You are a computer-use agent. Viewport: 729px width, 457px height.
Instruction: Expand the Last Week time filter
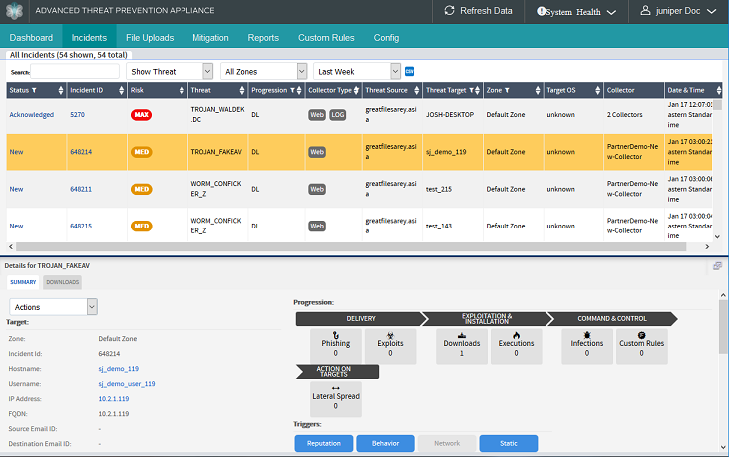point(357,72)
